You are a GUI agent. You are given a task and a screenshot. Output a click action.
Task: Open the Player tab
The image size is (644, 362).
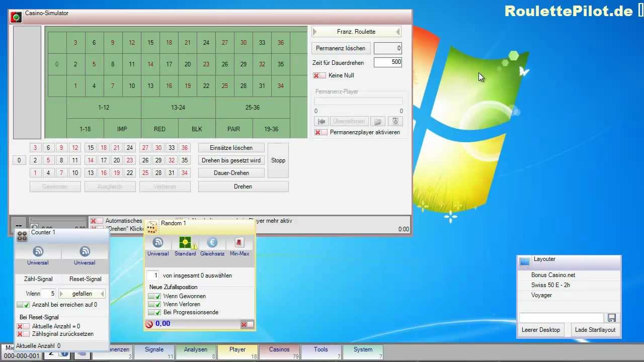(238, 352)
